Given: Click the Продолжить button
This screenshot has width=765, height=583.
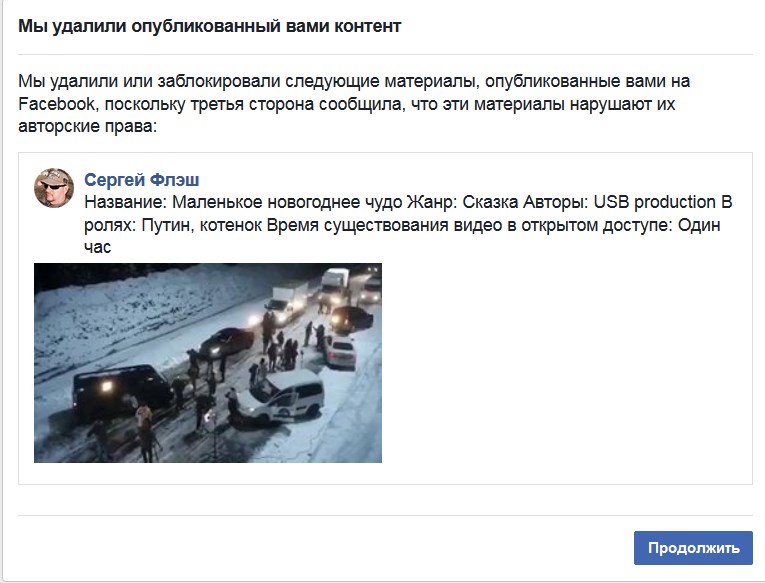Looking at the screenshot, I should tap(693, 548).
